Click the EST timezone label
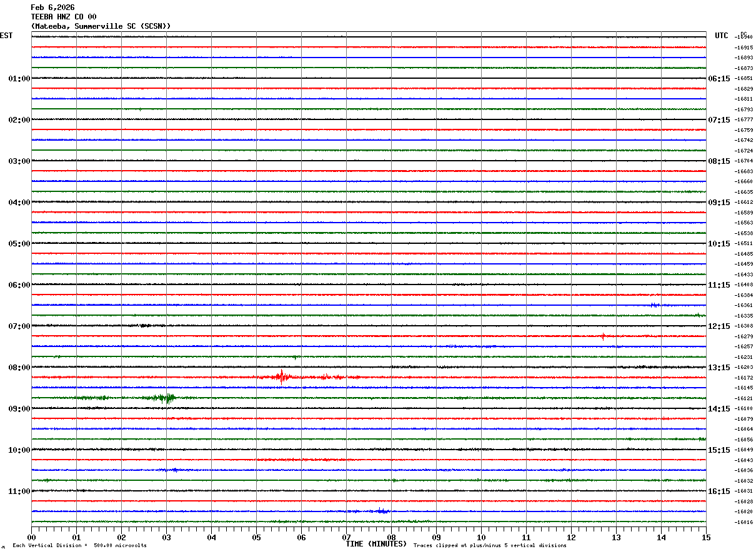 (6, 36)
